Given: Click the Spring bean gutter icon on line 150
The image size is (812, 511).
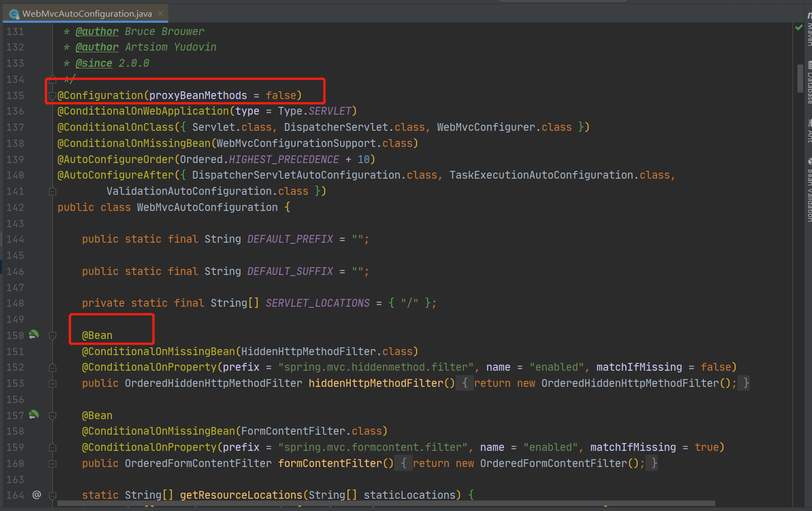Looking at the screenshot, I should click(34, 335).
